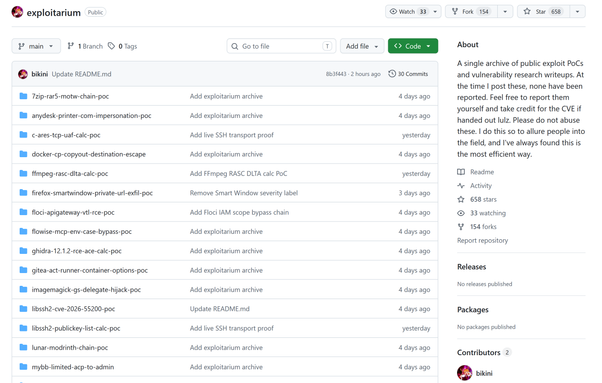Image resolution: width=602 pixels, height=383 pixels.
Task: Open the Star lists dropdown arrow
Action: coord(577,12)
